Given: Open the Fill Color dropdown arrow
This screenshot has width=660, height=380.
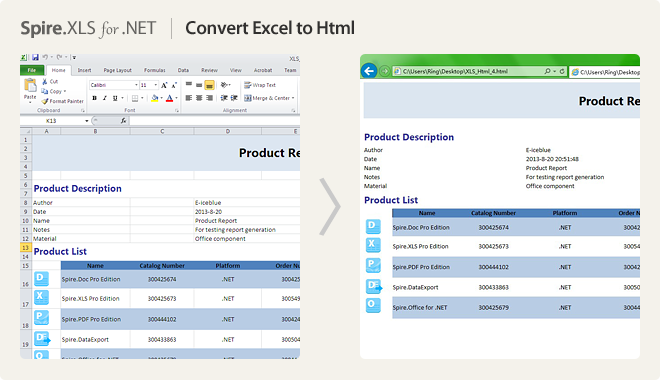Looking at the screenshot, I should click(x=162, y=98).
